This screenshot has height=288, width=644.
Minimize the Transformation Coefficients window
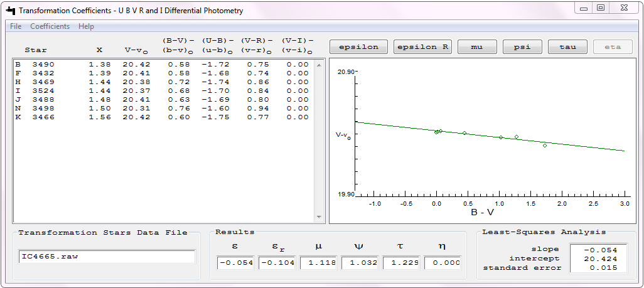point(584,8)
